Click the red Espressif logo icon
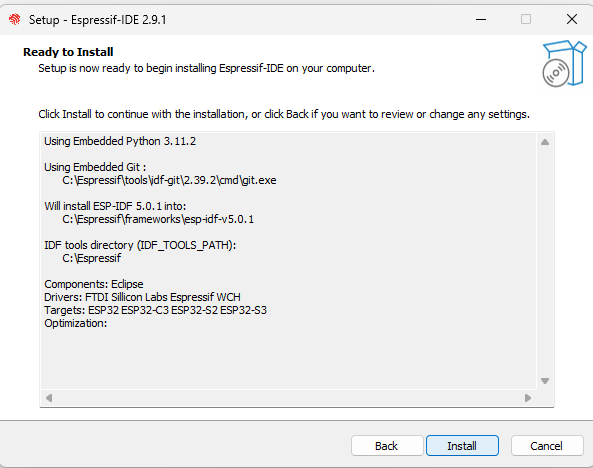 15,19
